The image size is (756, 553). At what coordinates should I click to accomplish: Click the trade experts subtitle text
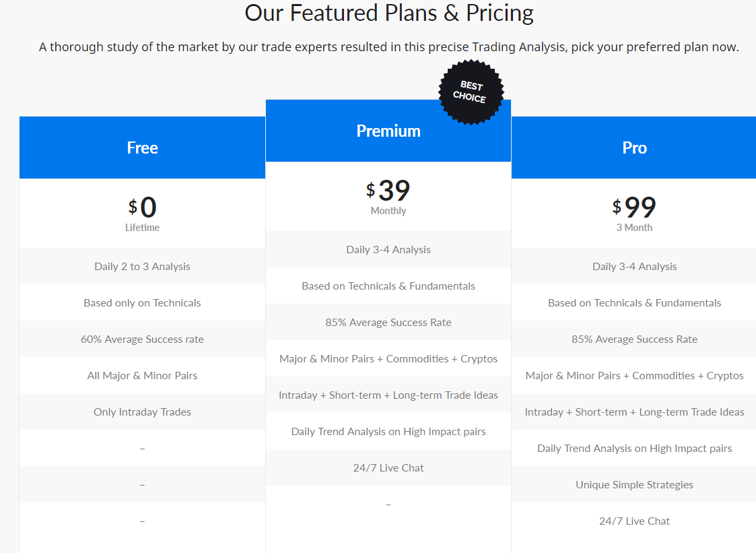[388, 46]
